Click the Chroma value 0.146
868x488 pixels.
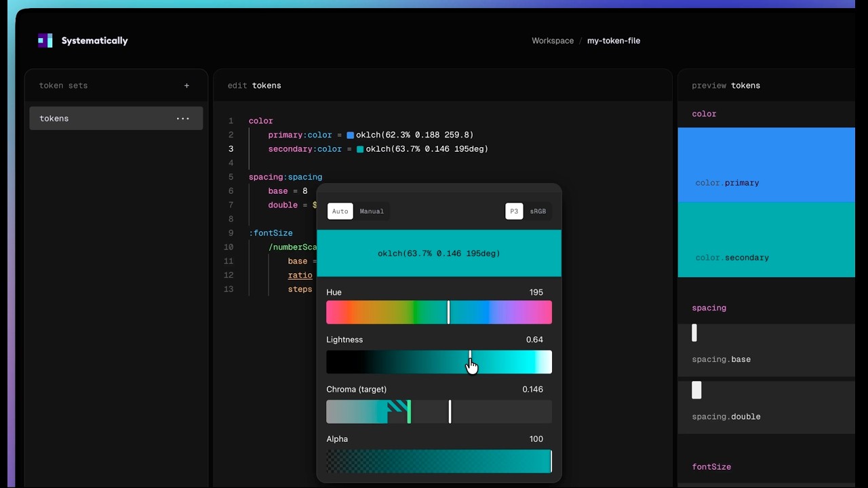[x=532, y=389]
